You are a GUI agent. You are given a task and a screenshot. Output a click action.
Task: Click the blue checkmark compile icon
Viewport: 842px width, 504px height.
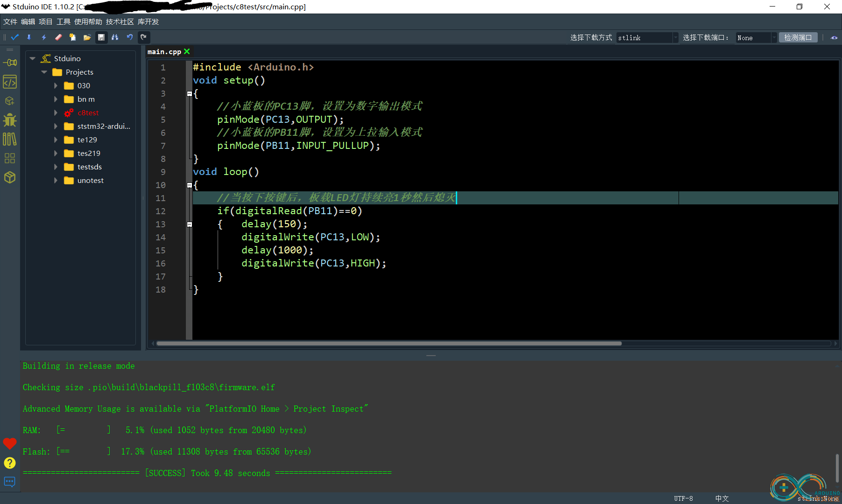pyautogui.click(x=15, y=37)
